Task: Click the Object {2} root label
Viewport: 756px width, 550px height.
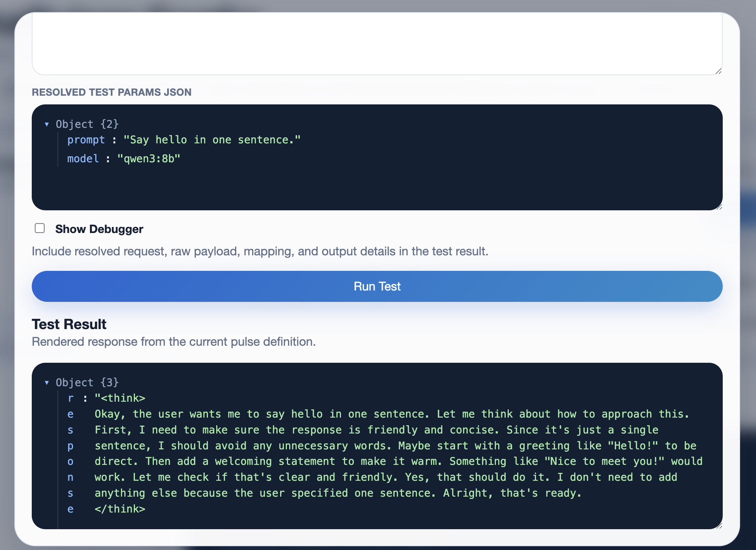Action: pos(87,124)
